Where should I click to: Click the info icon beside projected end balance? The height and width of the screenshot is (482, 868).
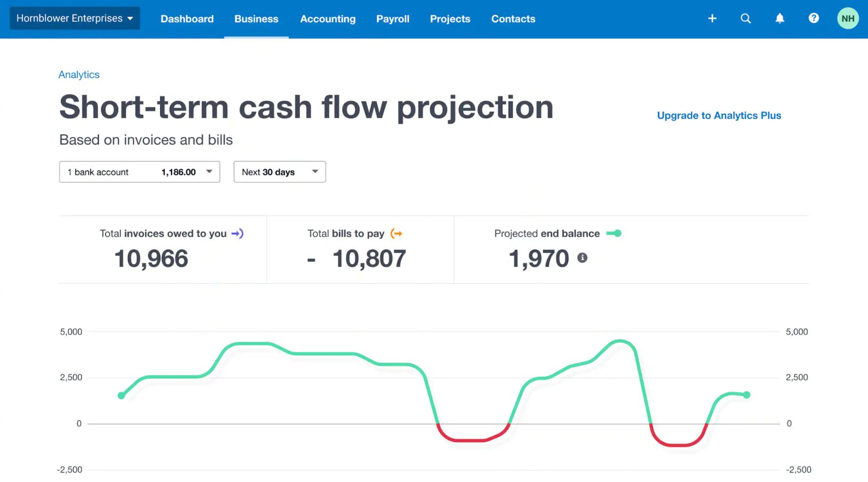click(x=582, y=257)
